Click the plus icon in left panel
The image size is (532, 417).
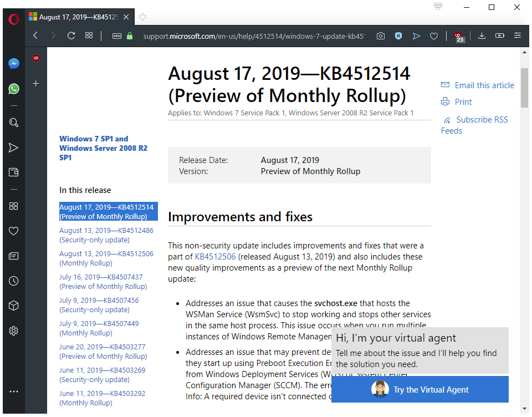pyautogui.click(x=35, y=84)
